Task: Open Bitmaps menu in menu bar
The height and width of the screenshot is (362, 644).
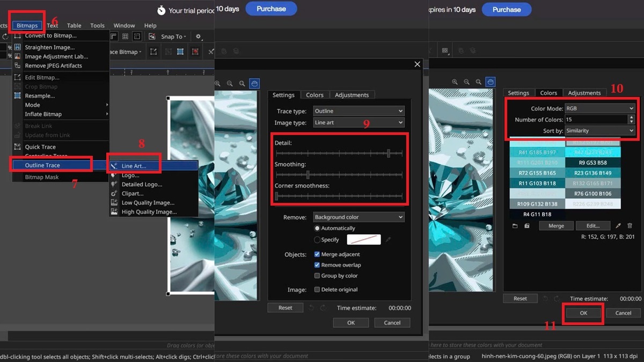Action: click(x=27, y=25)
